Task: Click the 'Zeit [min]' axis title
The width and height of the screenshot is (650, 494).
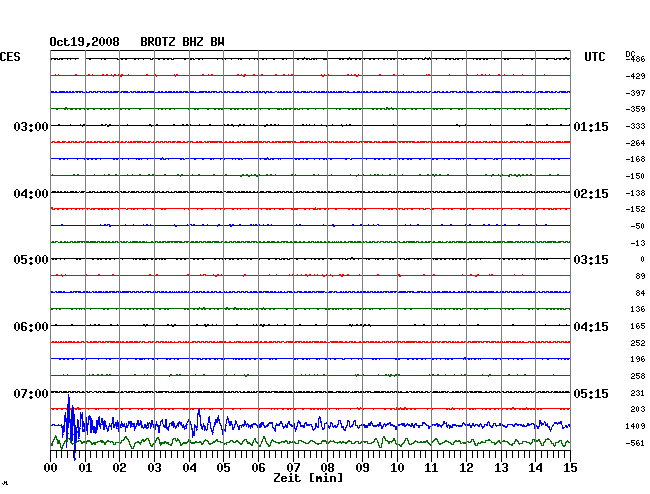Action: (x=307, y=479)
